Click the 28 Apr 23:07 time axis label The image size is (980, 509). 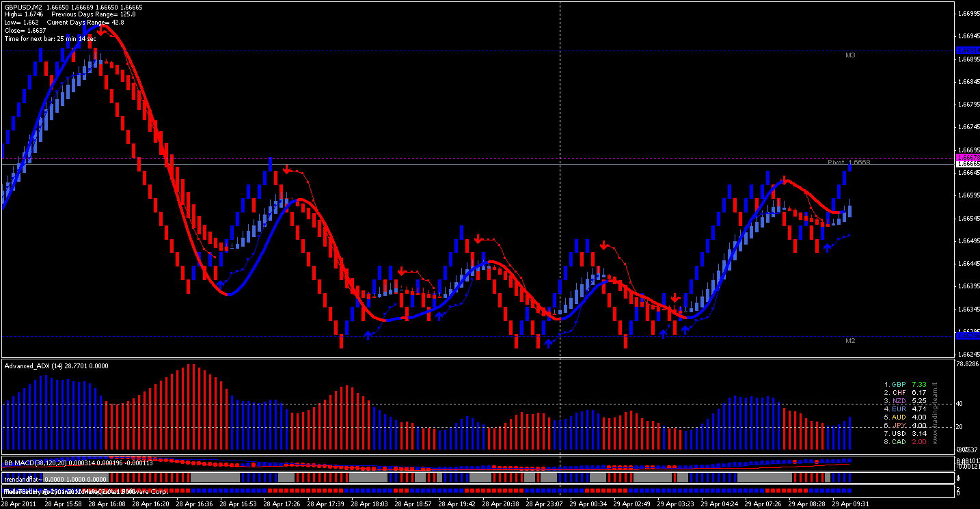point(546,504)
